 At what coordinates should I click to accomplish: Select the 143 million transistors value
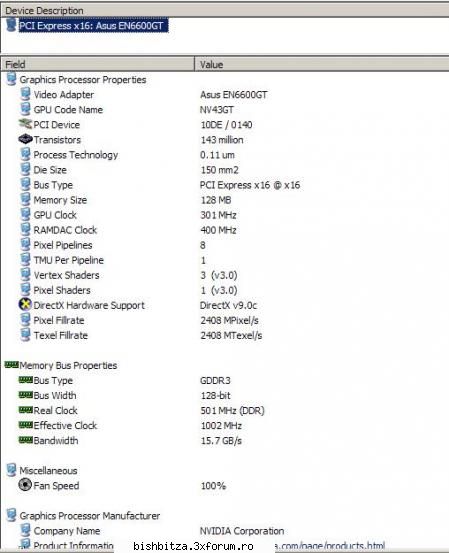pyautogui.click(x=222, y=140)
